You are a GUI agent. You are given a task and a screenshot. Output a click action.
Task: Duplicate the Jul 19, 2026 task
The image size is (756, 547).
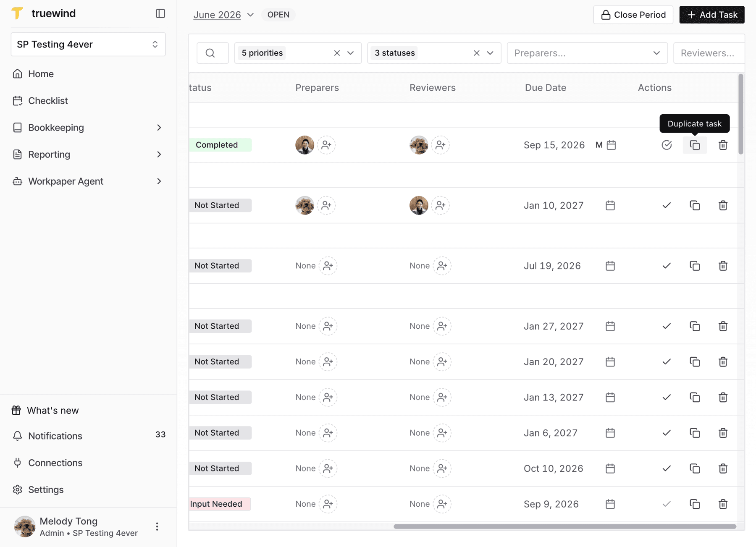point(695,266)
